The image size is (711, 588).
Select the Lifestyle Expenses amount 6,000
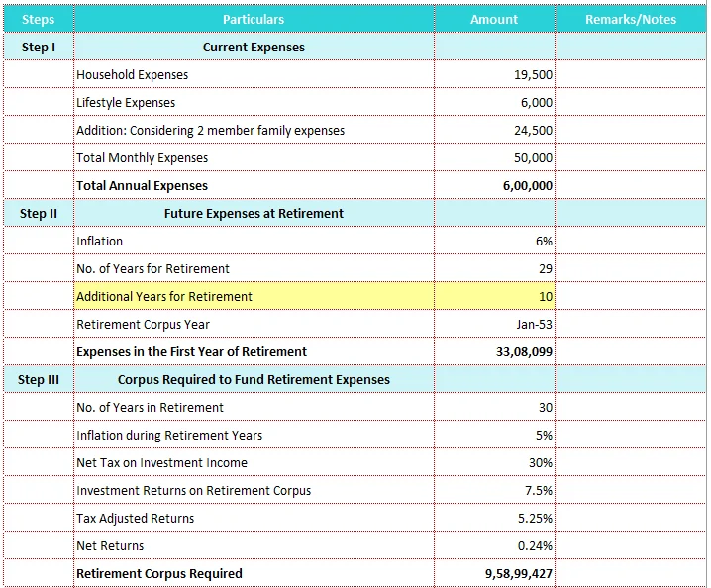[494, 102]
